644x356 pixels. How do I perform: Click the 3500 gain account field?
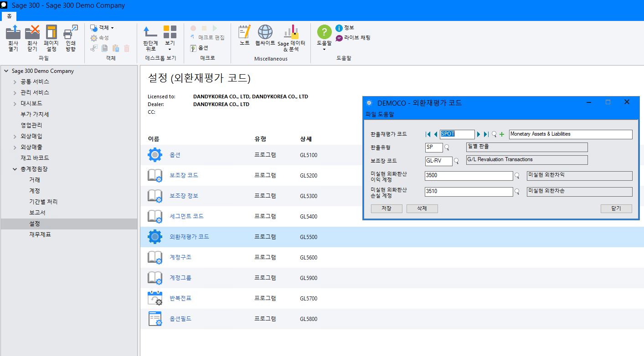click(x=469, y=176)
